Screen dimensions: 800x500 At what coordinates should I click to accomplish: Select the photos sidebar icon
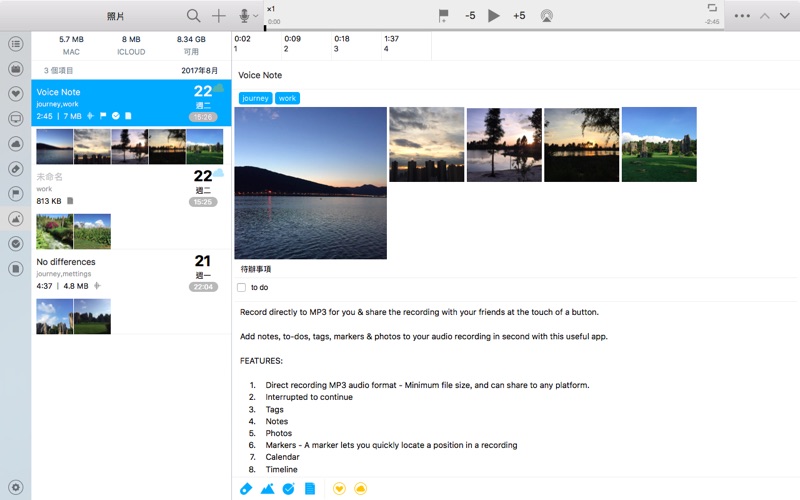click(16, 219)
